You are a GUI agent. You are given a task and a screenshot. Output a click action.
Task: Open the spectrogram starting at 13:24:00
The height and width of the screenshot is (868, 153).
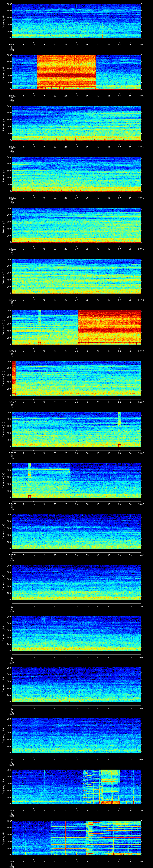point(76,481)
